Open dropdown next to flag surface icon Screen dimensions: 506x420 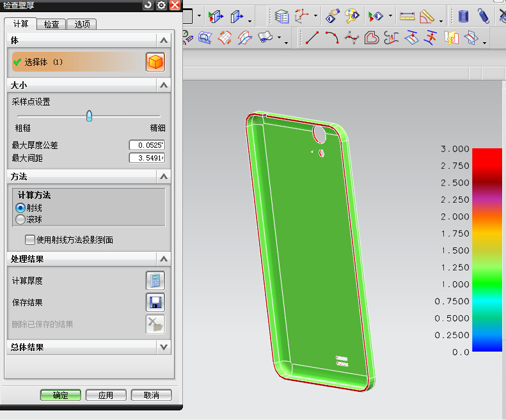pos(279,37)
